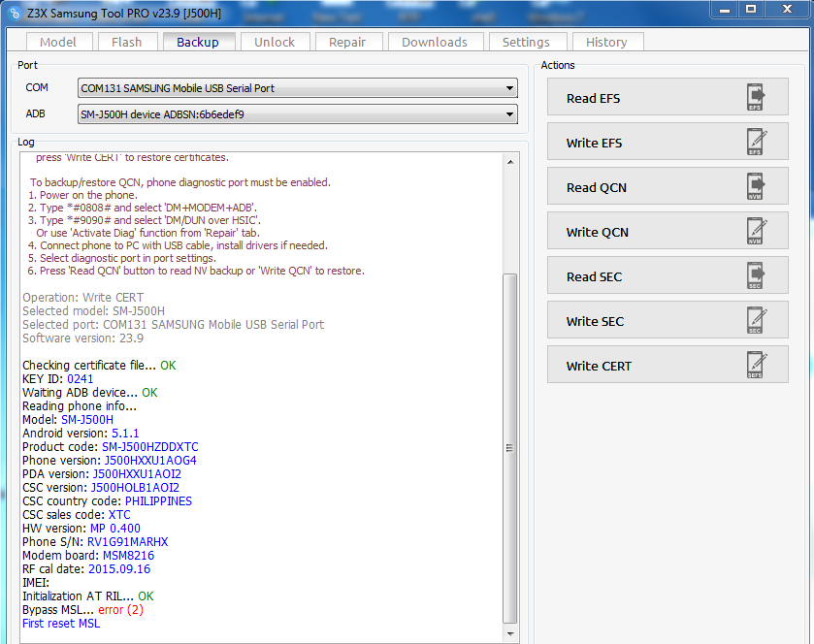814x644 pixels.
Task: Click the Write EFS pencil icon
Action: (757, 142)
